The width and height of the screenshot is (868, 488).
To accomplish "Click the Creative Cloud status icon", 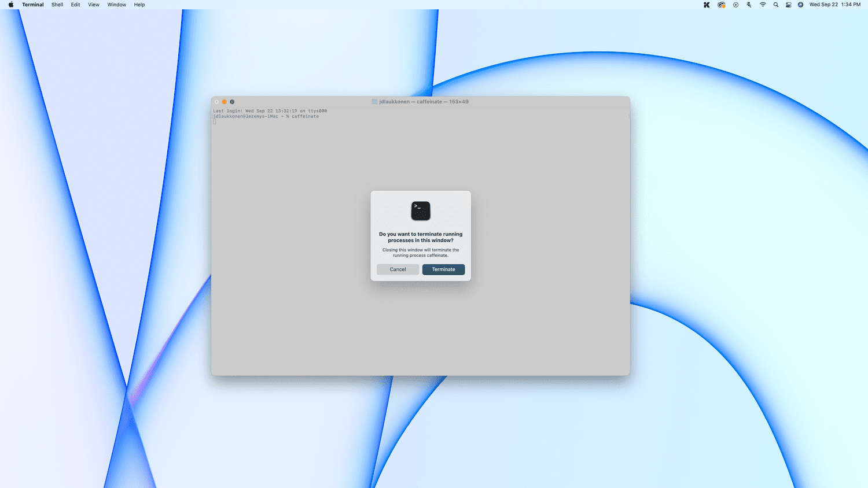I will tap(721, 5).
